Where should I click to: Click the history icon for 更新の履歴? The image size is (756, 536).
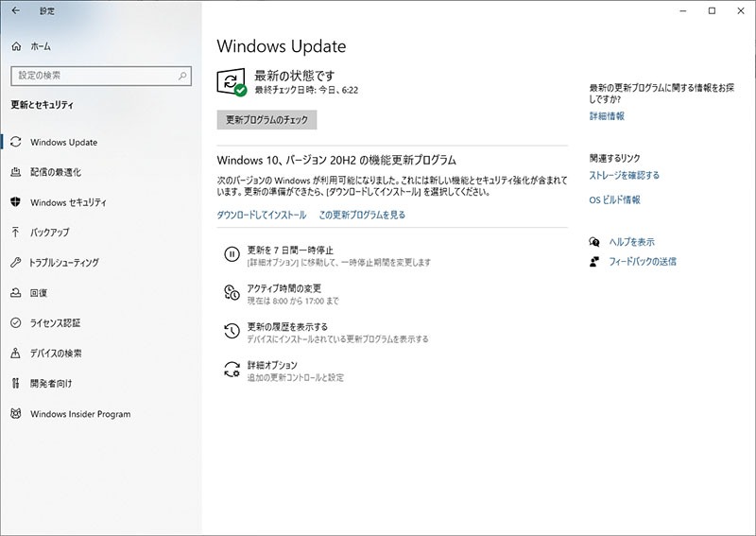click(232, 331)
